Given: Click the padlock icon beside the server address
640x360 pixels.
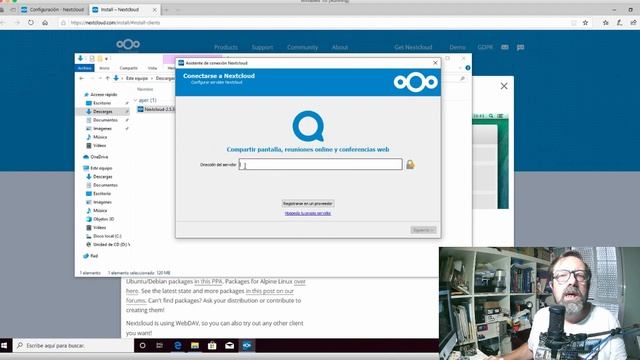Looking at the screenshot, I should coord(410,164).
